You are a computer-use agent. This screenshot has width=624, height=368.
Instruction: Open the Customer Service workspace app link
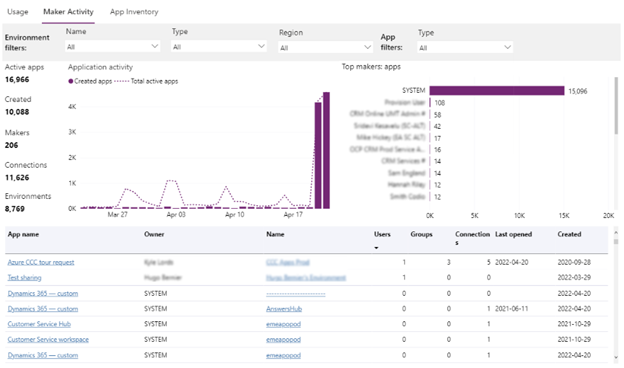point(48,339)
